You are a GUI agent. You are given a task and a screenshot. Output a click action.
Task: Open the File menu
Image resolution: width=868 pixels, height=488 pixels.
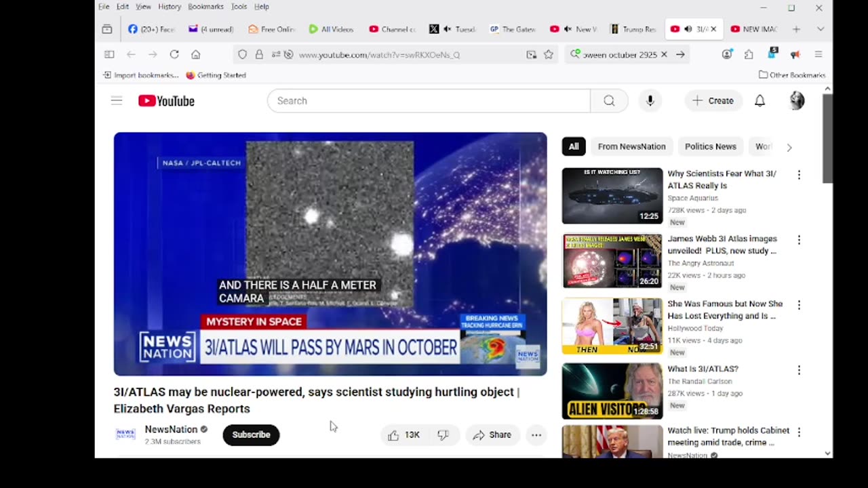point(104,7)
